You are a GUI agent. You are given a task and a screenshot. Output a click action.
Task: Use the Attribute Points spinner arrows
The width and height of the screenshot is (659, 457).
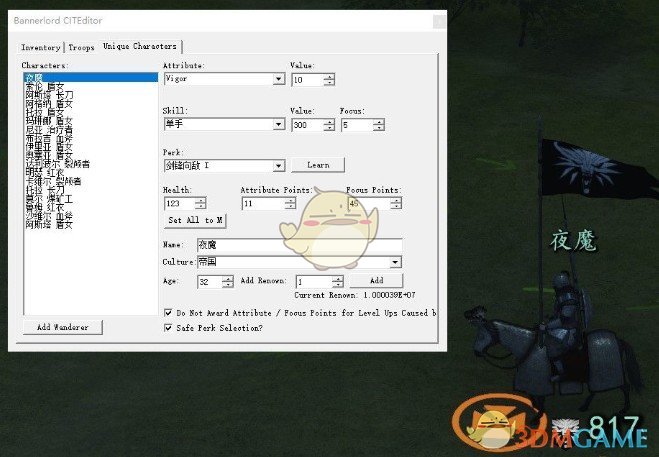click(290, 203)
